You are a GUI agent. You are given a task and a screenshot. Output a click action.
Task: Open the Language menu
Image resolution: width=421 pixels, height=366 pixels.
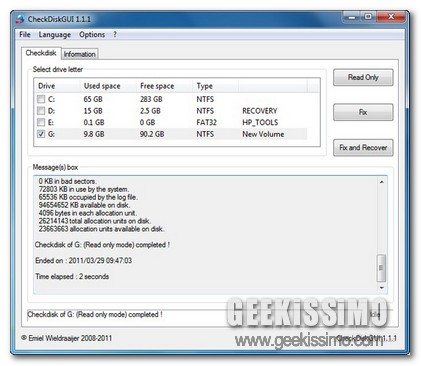click(x=55, y=35)
